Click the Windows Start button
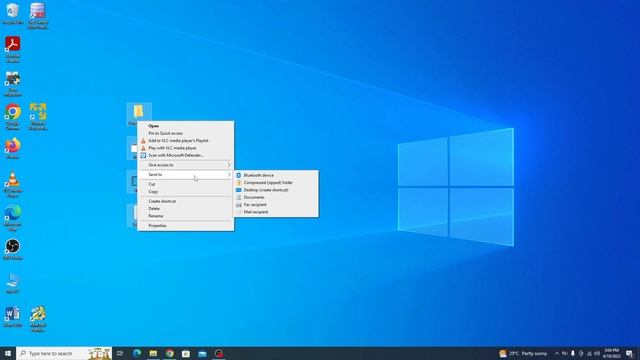Viewport: 640px width, 360px height. pyautogui.click(x=8, y=353)
